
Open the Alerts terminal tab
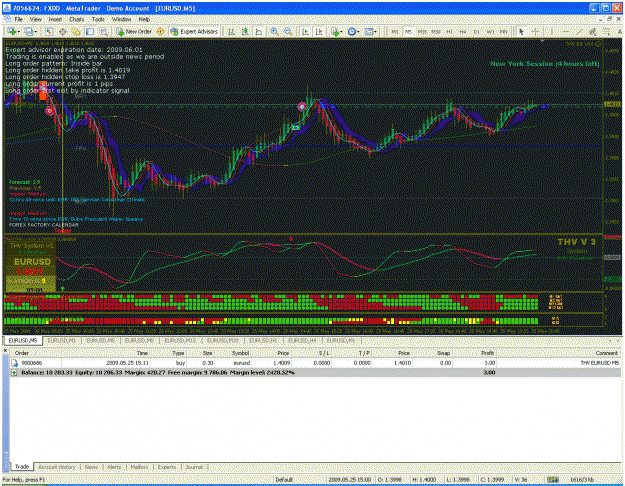click(114, 466)
